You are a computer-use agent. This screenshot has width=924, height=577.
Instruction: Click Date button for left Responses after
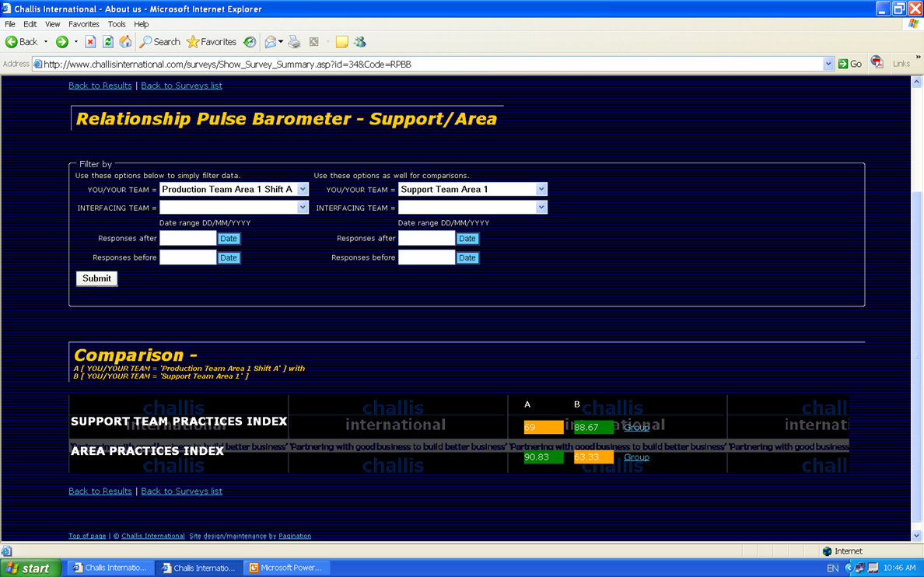point(229,239)
